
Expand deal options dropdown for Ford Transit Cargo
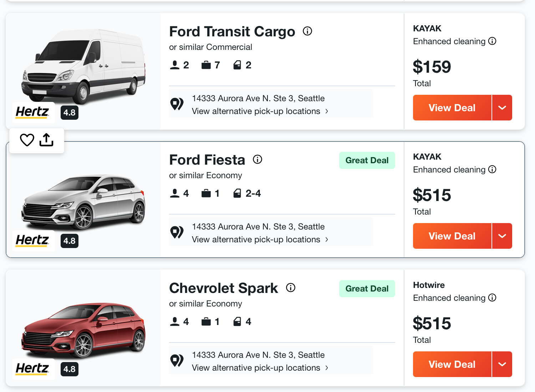click(x=502, y=108)
